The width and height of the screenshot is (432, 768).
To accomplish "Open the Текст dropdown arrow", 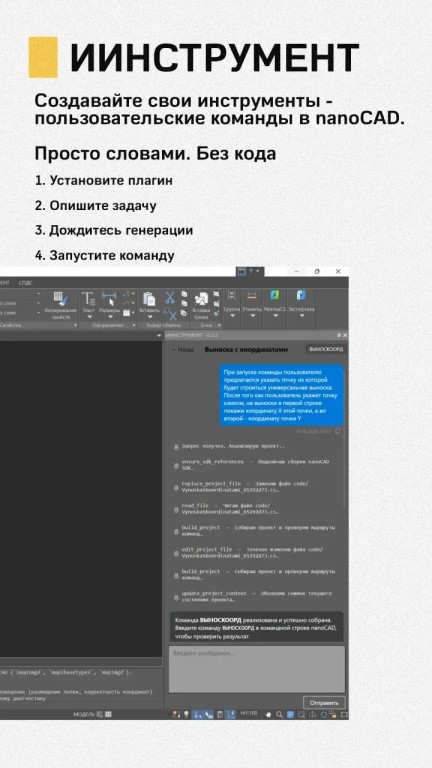I will click(x=88, y=316).
